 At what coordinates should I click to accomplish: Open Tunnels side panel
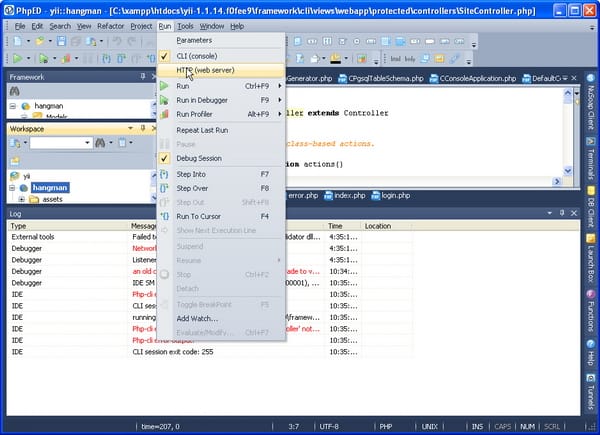click(590, 392)
